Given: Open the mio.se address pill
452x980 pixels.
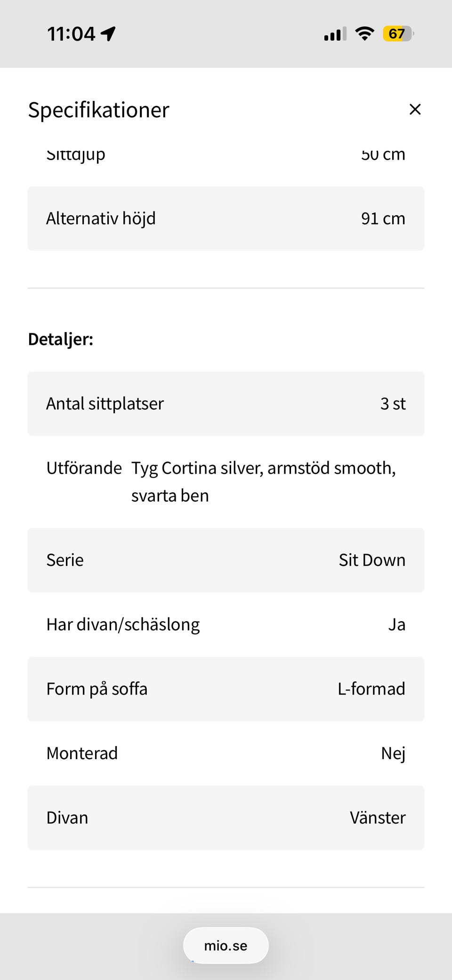Looking at the screenshot, I should [x=226, y=946].
